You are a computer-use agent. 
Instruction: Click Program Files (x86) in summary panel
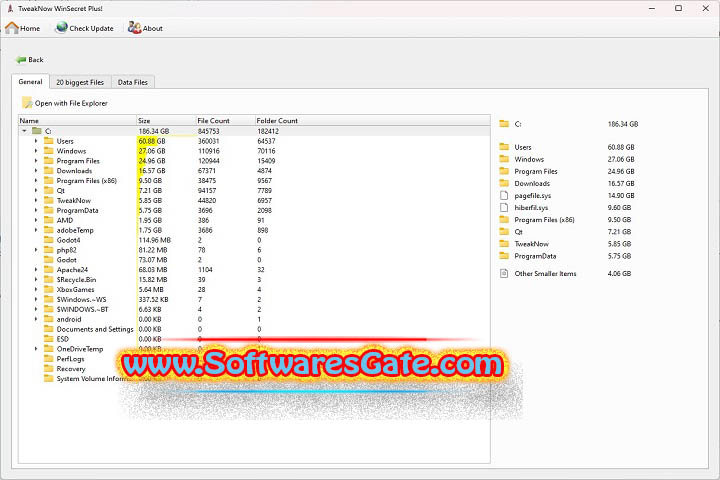[x=544, y=220]
